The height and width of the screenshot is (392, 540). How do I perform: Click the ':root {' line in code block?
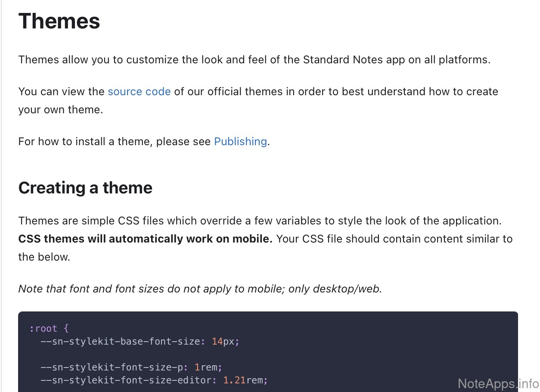click(49, 329)
